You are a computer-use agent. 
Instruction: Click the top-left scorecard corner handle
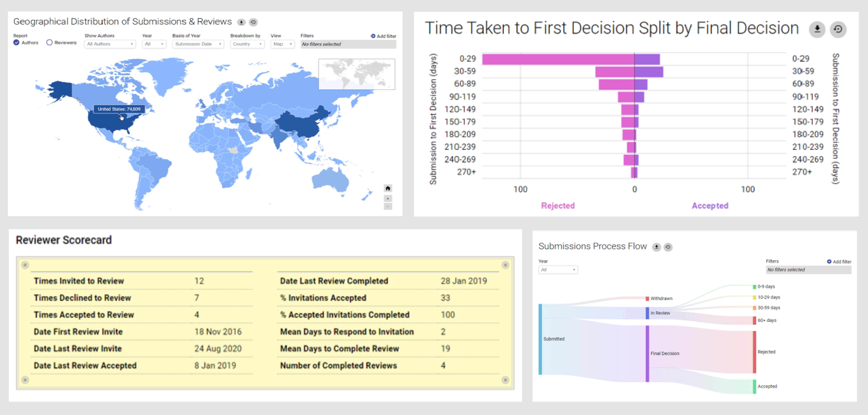[x=25, y=265]
